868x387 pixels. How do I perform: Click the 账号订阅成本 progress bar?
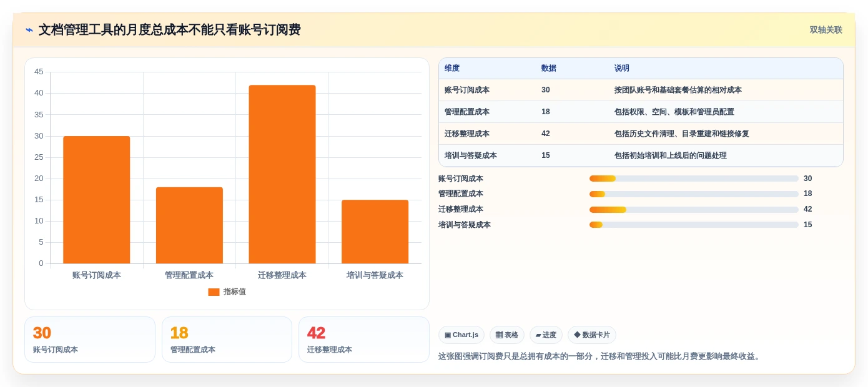coord(694,179)
